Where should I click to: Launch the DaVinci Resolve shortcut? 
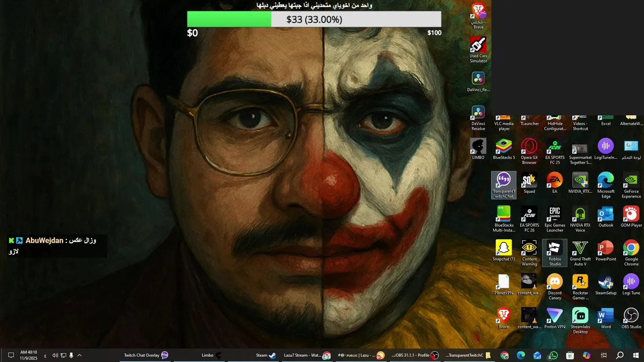(x=478, y=119)
